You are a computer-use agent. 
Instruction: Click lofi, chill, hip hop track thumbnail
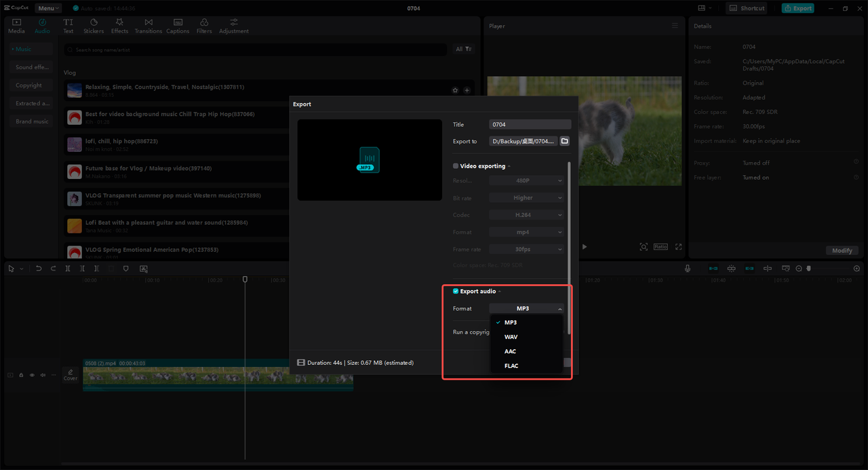[75, 144]
